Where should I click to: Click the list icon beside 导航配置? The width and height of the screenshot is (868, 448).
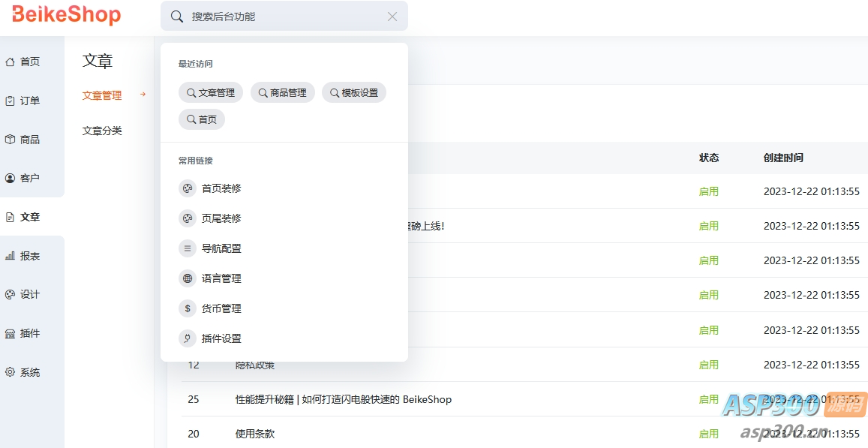click(188, 248)
